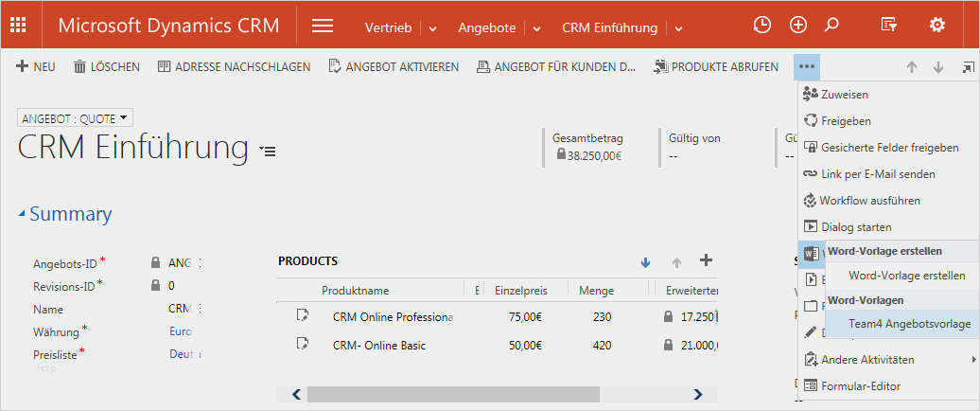Add a product with plus icon

pyautogui.click(x=706, y=260)
